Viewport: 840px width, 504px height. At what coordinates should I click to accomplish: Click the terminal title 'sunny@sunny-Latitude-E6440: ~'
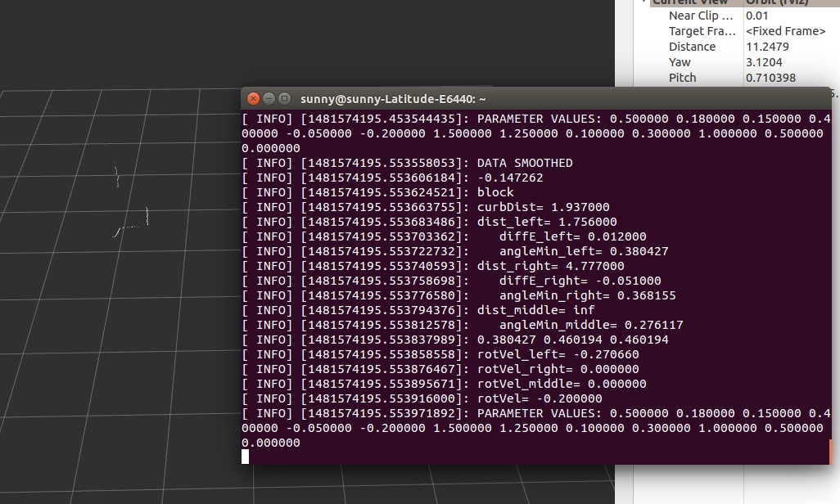coord(393,99)
